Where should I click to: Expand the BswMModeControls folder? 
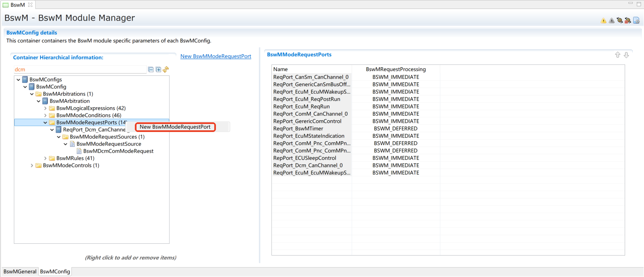(32, 166)
